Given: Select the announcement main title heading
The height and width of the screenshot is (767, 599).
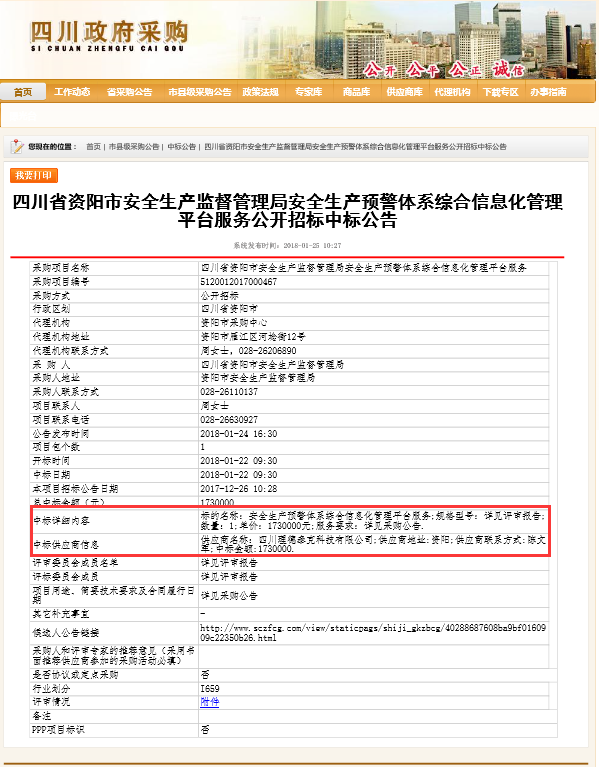Looking at the screenshot, I should 288,211.
